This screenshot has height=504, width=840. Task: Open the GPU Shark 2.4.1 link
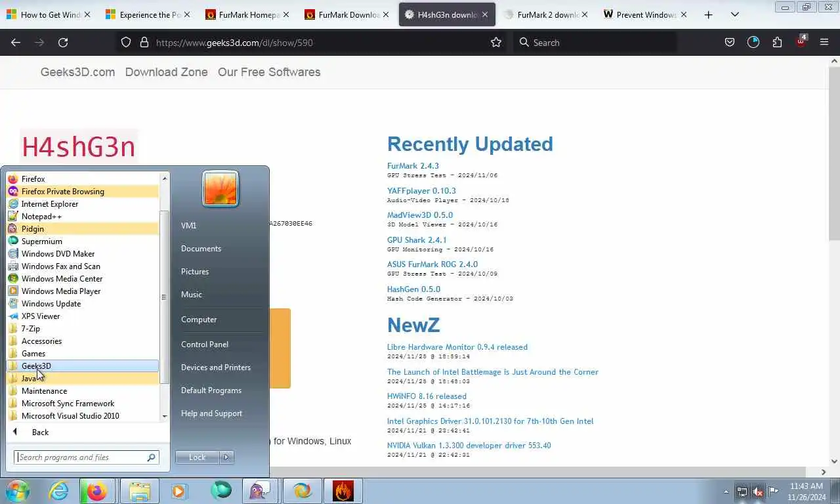(417, 240)
